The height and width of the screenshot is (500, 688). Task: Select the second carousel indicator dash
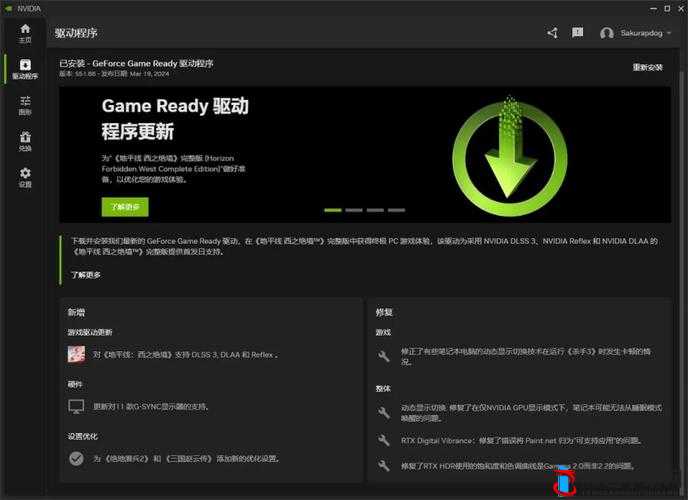pyautogui.click(x=354, y=210)
